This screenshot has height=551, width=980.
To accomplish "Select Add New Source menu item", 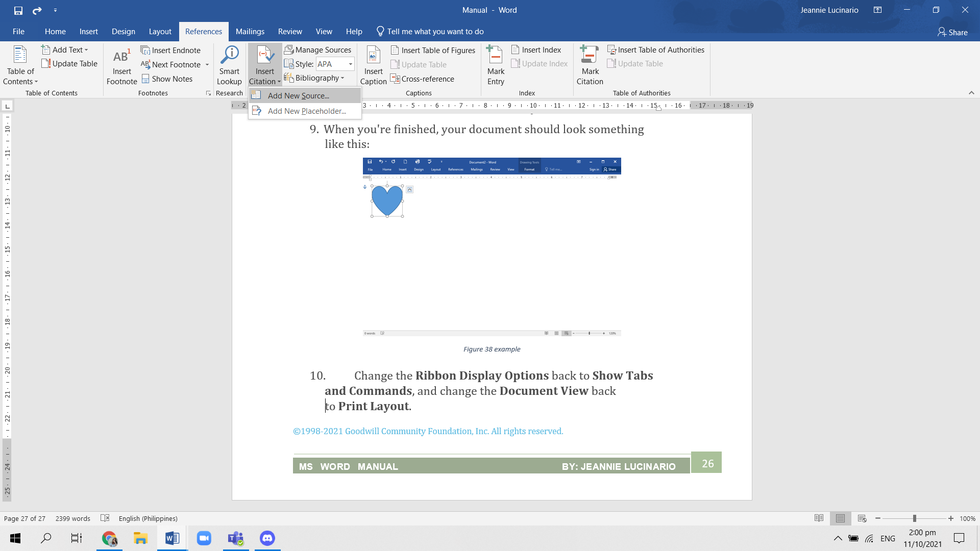I will [305, 96].
